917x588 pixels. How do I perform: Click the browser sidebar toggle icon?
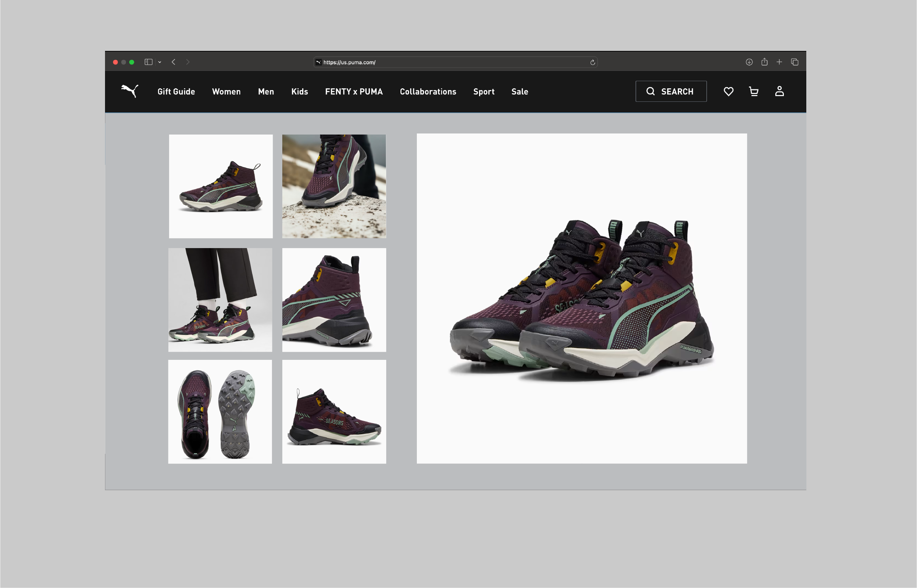pyautogui.click(x=148, y=62)
